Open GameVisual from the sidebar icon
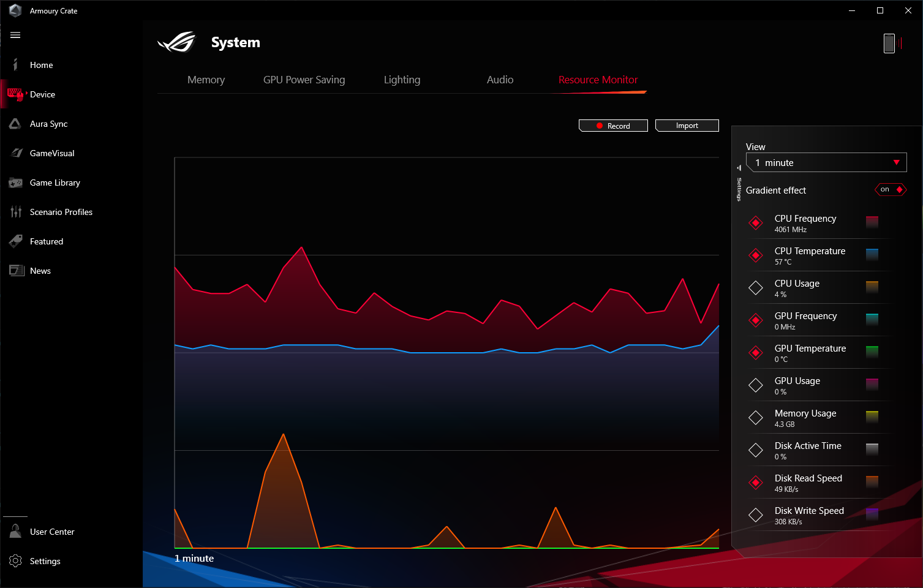 (x=17, y=153)
